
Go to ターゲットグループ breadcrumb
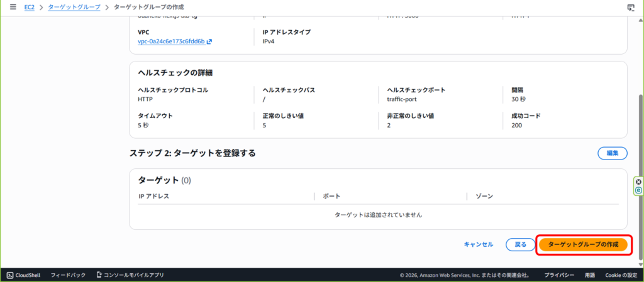(x=75, y=7)
